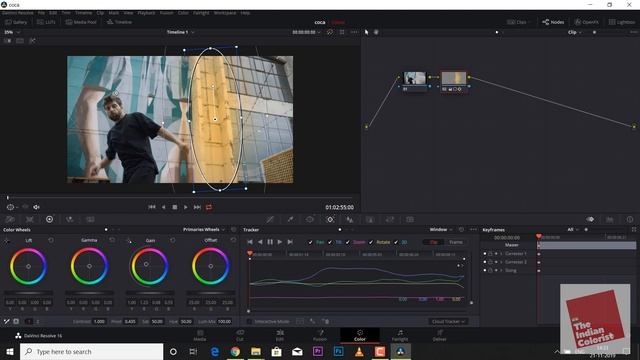The width and height of the screenshot is (640, 360).
Task: Open the Keyframes All dropdown
Action: [x=573, y=230]
